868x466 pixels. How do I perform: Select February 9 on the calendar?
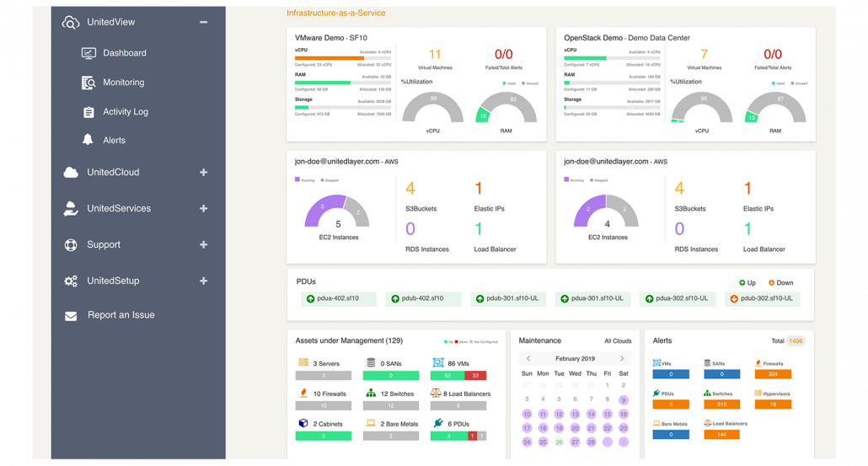tap(624, 400)
